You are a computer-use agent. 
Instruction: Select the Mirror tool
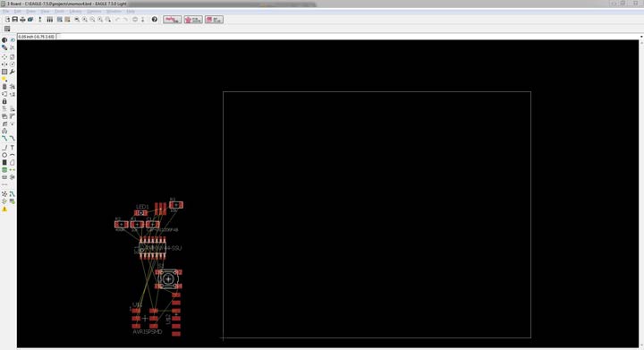coord(4,64)
